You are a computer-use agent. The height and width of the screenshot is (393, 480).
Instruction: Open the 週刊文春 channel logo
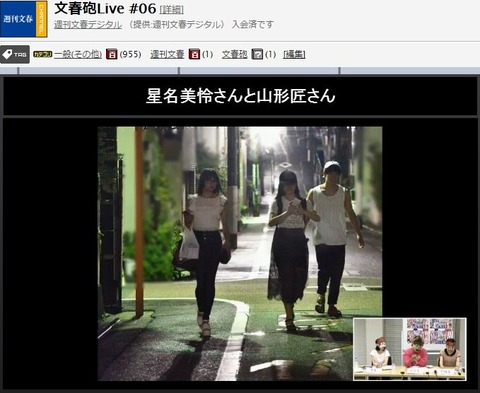[23, 19]
